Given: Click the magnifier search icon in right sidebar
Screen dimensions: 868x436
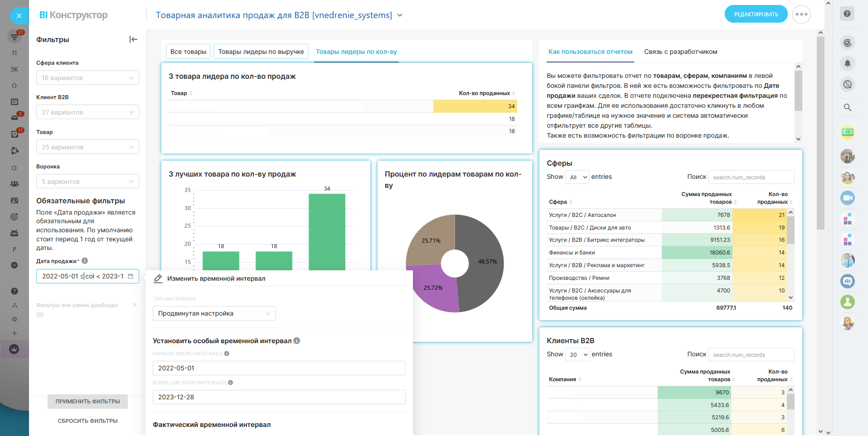Looking at the screenshot, I should pos(847,107).
